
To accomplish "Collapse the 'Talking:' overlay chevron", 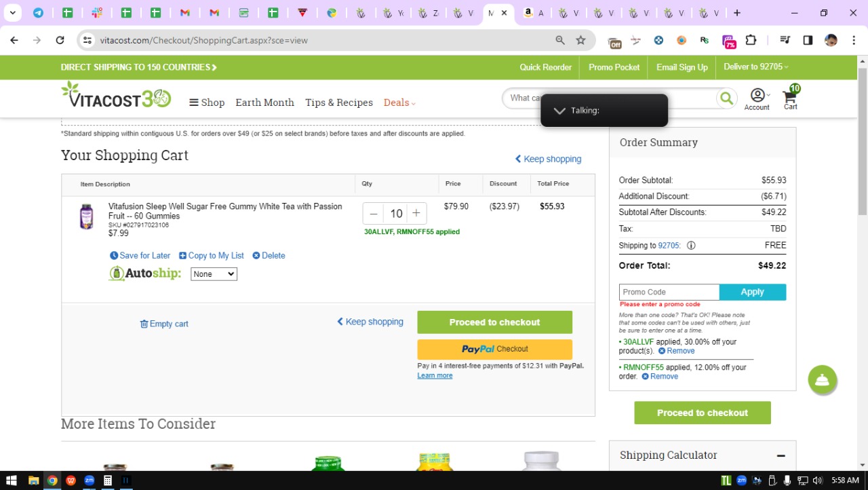I will click(559, 111).
